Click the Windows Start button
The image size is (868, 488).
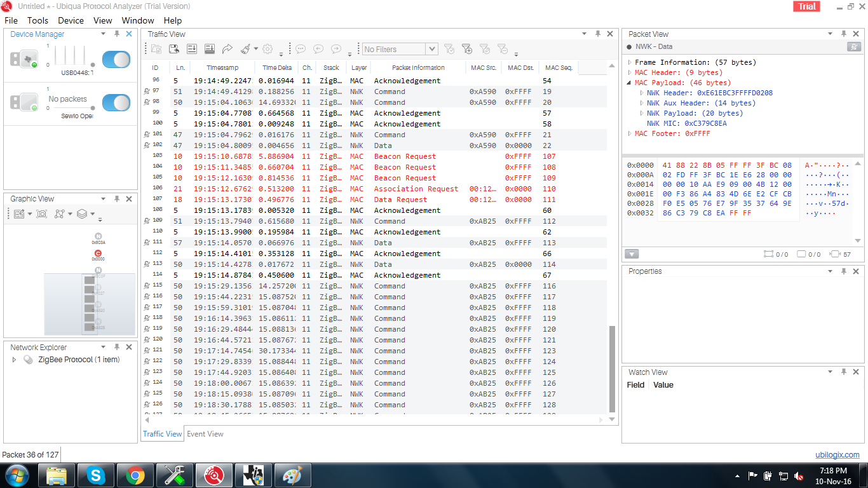point(16,475)
